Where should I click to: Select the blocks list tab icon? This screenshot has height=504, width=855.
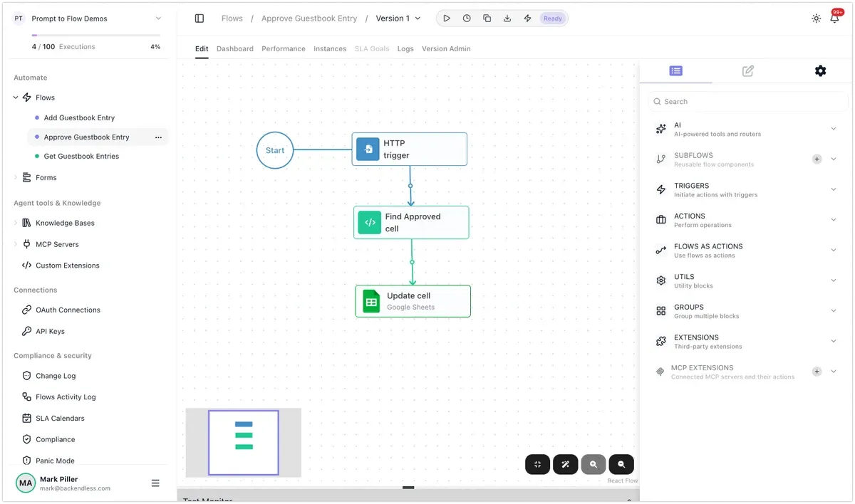676,71
